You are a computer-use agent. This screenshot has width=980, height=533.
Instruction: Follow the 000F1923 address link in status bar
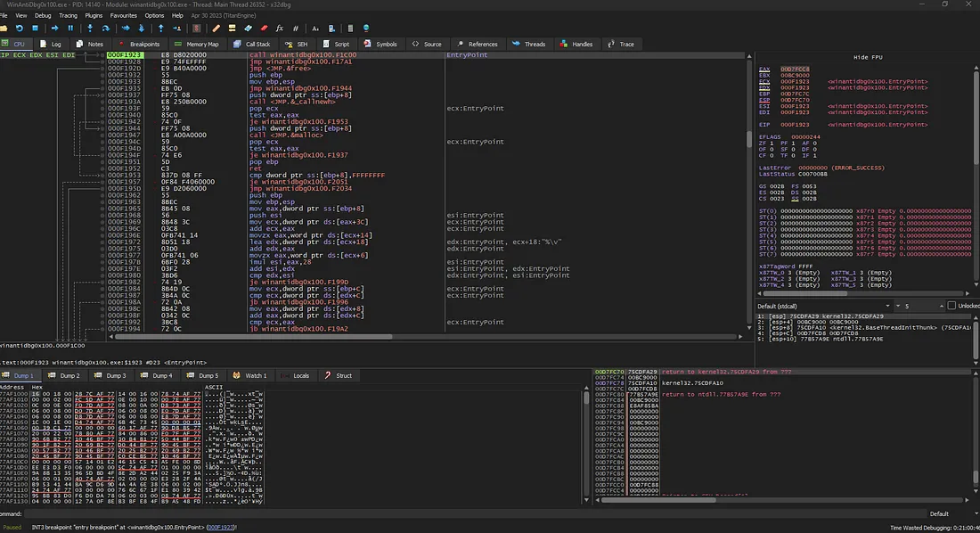tap(220, 527)
